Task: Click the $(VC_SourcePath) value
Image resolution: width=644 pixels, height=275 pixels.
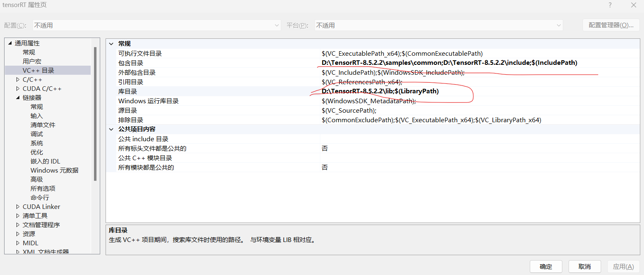Action: pos(349,111)
